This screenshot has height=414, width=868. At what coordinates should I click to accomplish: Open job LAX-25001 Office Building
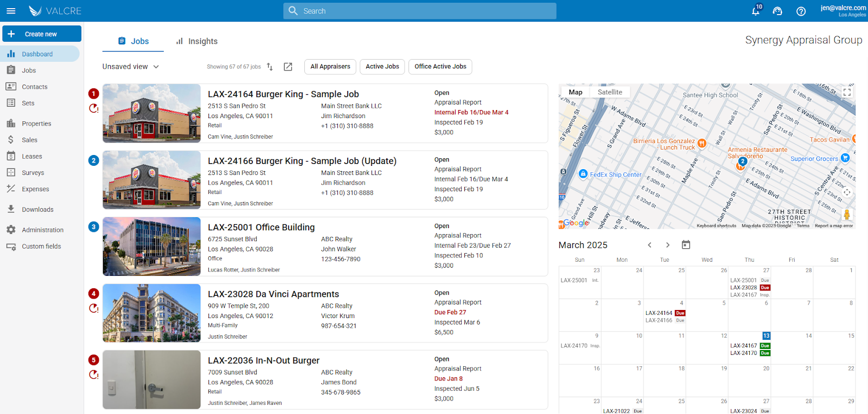(x=261, y=228)
